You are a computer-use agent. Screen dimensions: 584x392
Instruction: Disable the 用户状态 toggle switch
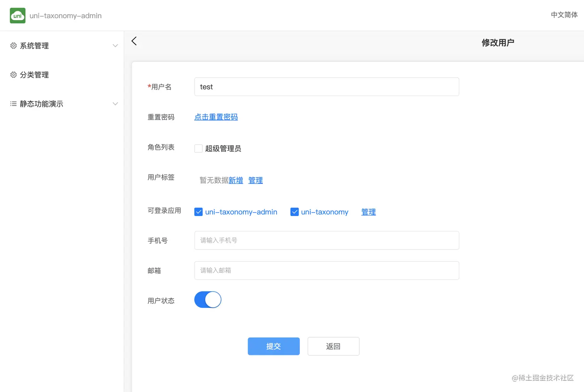(x=207, y=299)
